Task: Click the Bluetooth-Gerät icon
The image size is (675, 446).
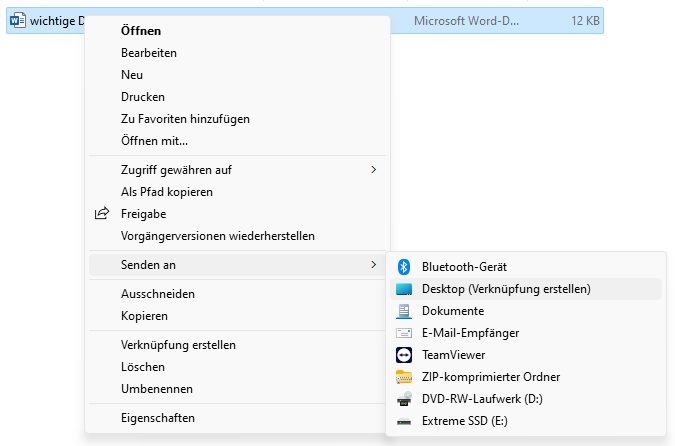Action: [404, 267]
